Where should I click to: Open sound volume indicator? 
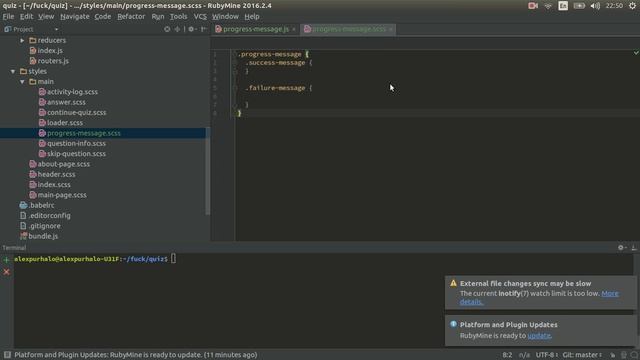(595, 6)
